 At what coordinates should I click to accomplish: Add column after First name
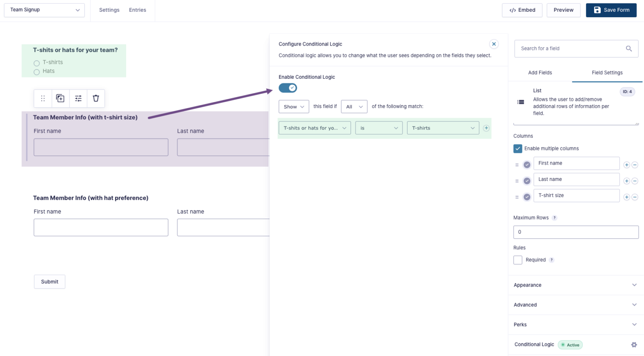click(x=626, y=165)
